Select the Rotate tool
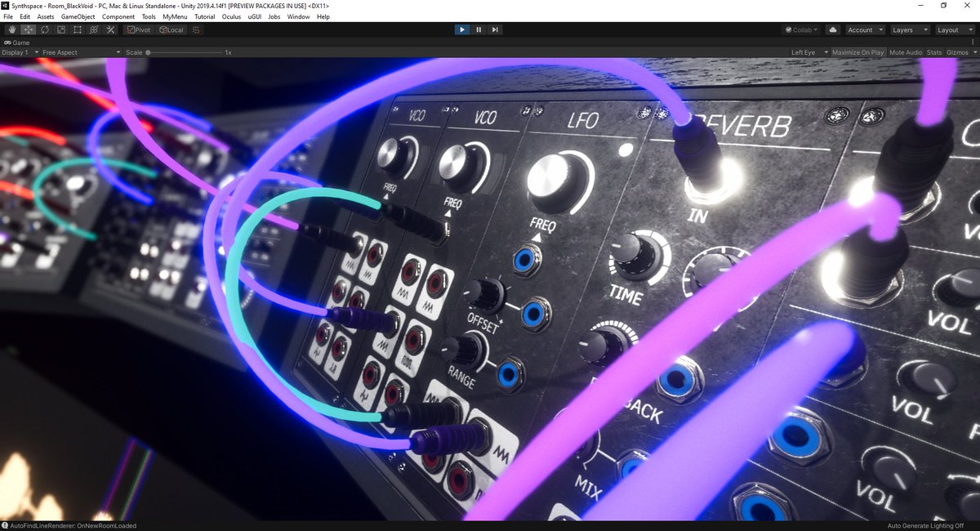 (45, 29)
